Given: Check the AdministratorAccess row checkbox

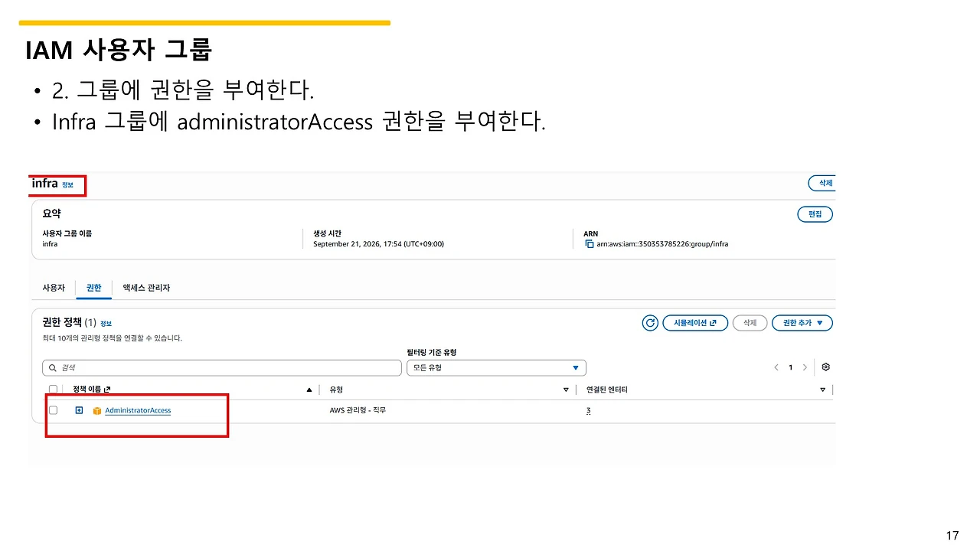Looking at the screenshot, I should (x=53, y=410).
